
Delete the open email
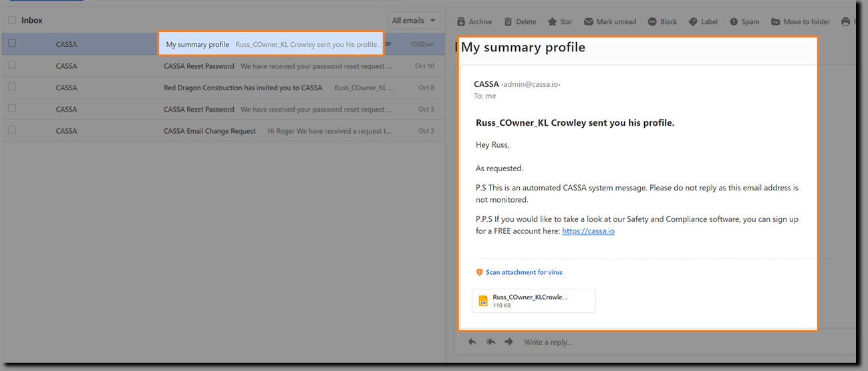(520, 21)
